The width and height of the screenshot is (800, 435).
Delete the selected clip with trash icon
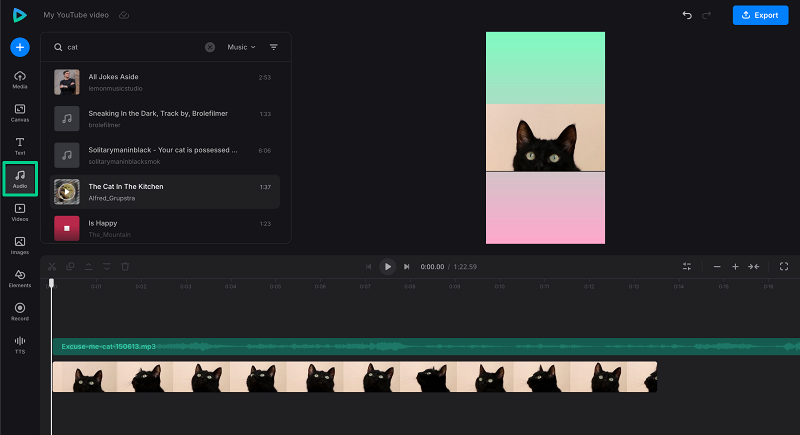[125, 267]
